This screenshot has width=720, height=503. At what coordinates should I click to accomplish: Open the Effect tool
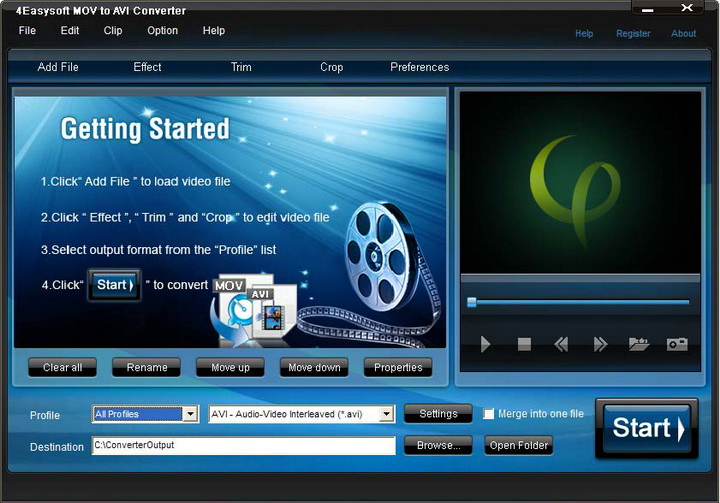tap(147, 67)
